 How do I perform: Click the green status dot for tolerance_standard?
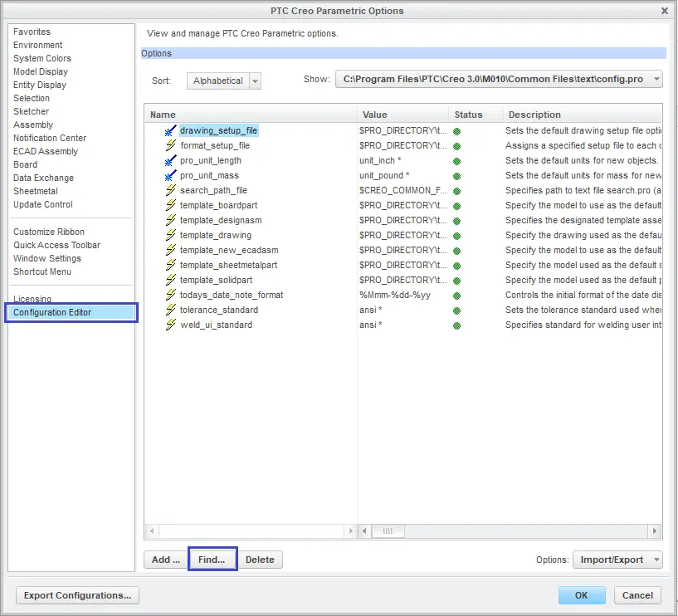pyautogui.click(x=456, y=310)
